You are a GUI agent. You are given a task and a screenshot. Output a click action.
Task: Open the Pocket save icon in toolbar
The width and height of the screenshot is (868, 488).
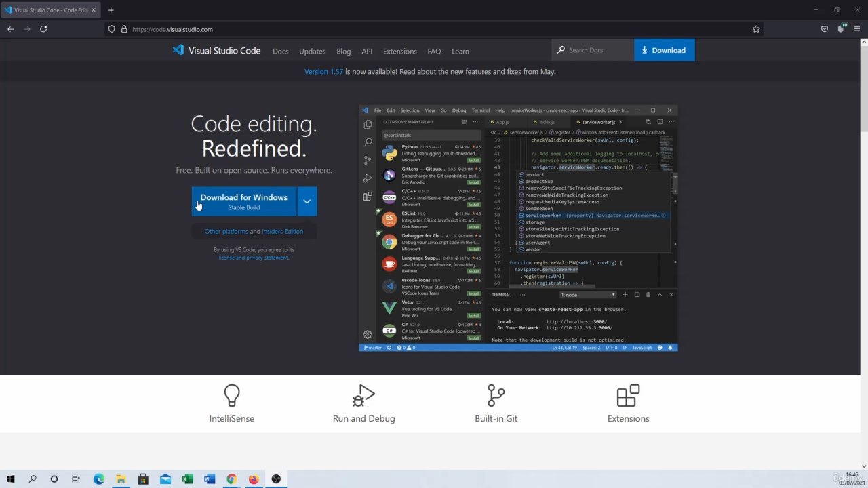point(825,29)
